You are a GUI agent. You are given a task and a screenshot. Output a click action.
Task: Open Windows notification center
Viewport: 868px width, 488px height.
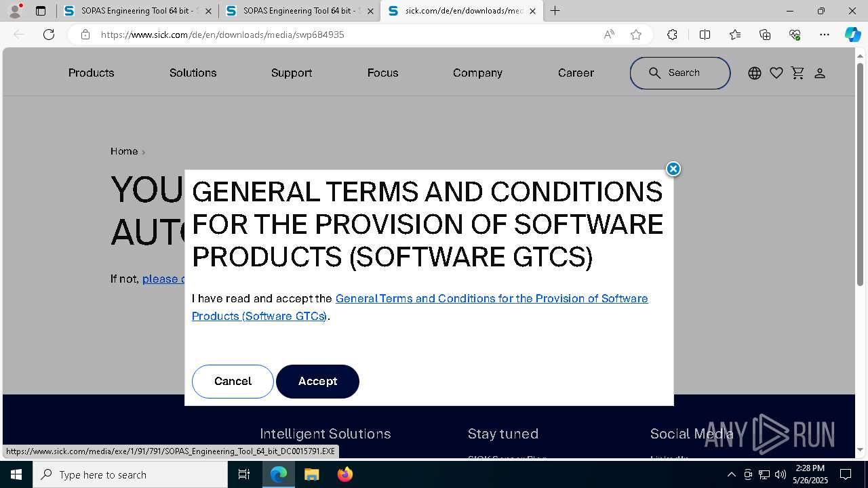[846, 474]
